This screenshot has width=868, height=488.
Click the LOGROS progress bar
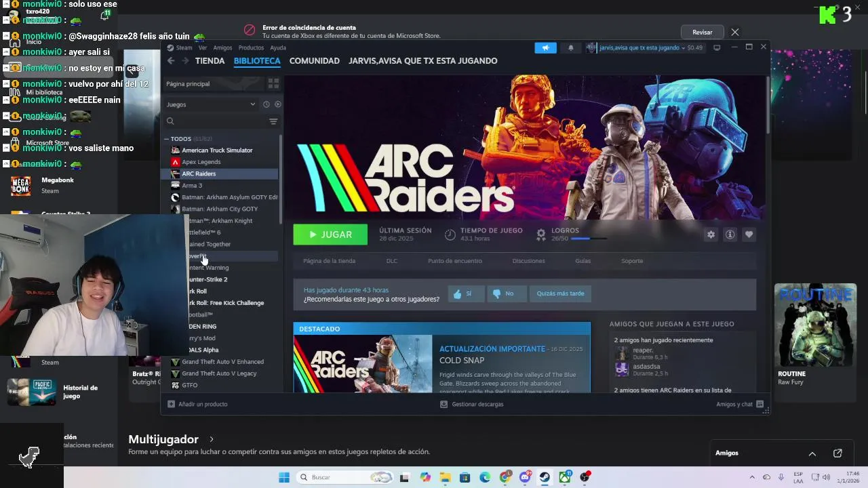(589, 239)
